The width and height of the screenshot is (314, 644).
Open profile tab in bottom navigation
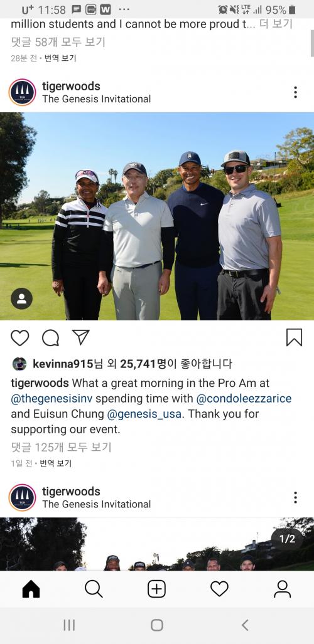click(x=283, y=589)
